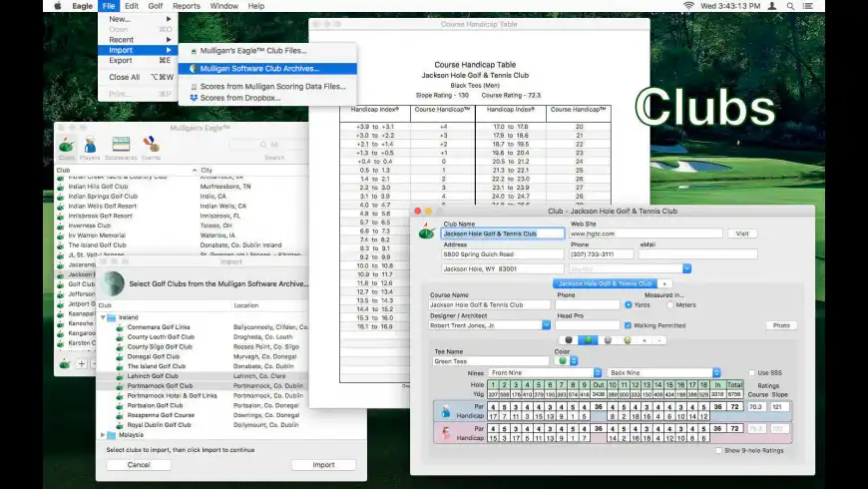Image resolution: width=868 pixels, height=489 pixels.
Task: Open the Reports menu
Action: (x=186, y=6)
